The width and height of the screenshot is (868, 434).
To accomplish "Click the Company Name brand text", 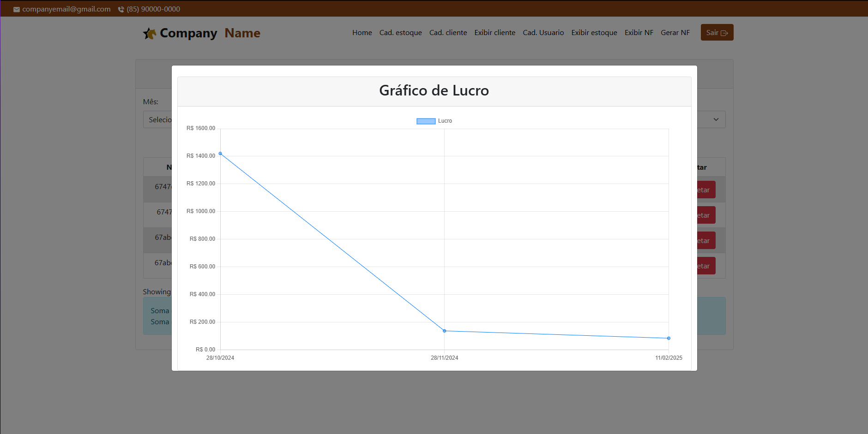I will pos(210,33).
